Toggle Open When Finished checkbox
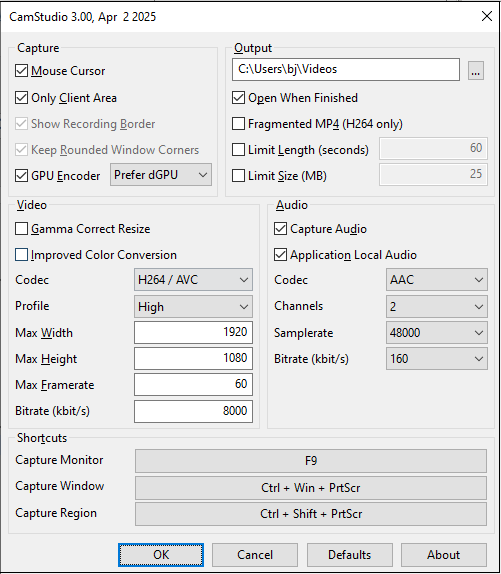501x574 pixels. pyautogui.click(x=239, y=98)
